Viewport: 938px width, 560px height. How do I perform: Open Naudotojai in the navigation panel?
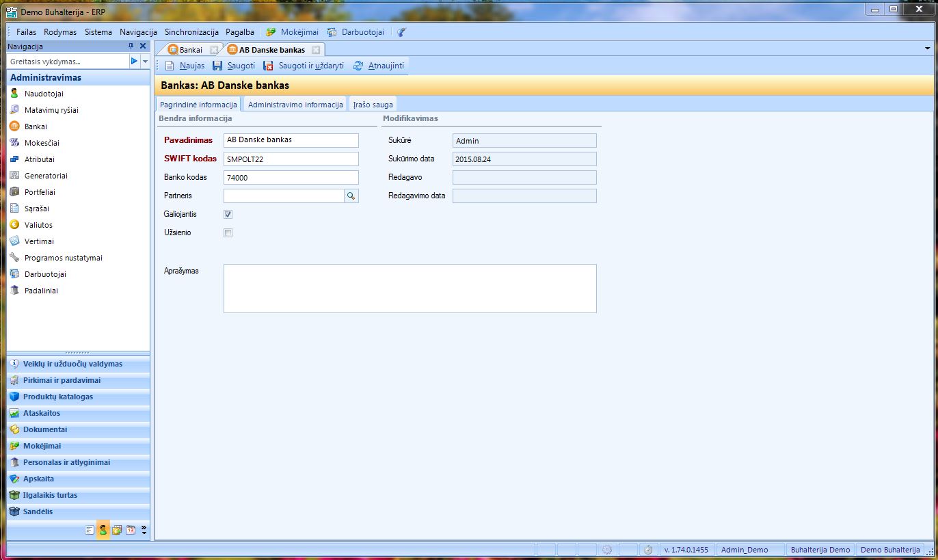point(44,94)
